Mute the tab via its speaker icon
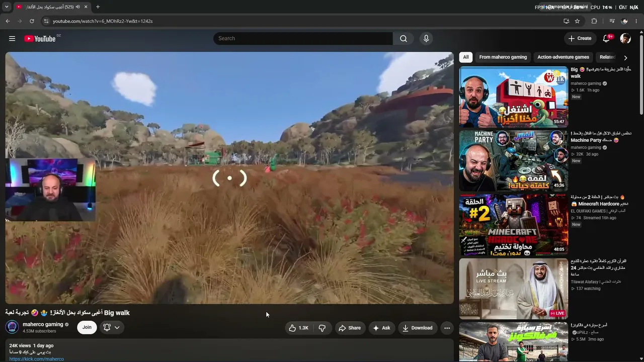The height and width of the screenshot is (362, 644). pos(77,7)
